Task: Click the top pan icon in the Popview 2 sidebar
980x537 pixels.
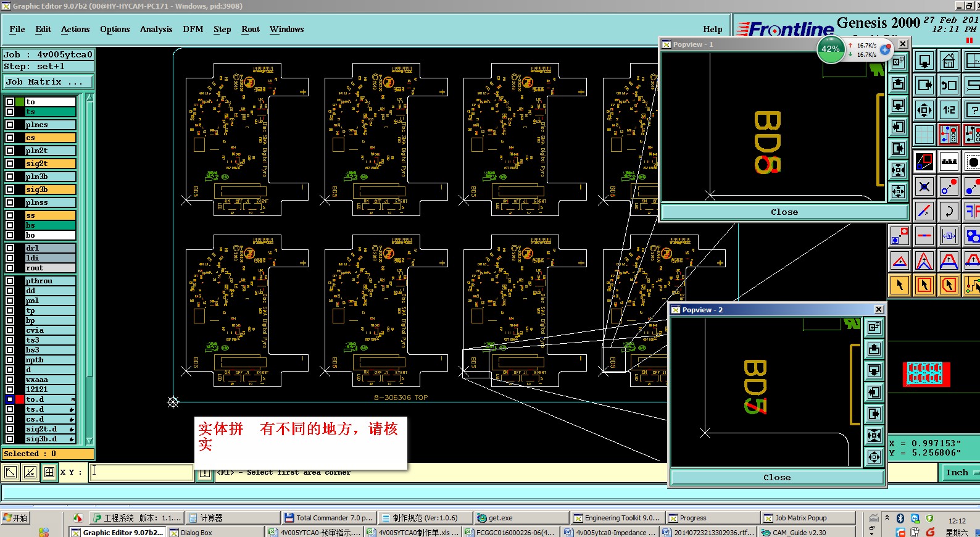Action: [x=874, y=328]
